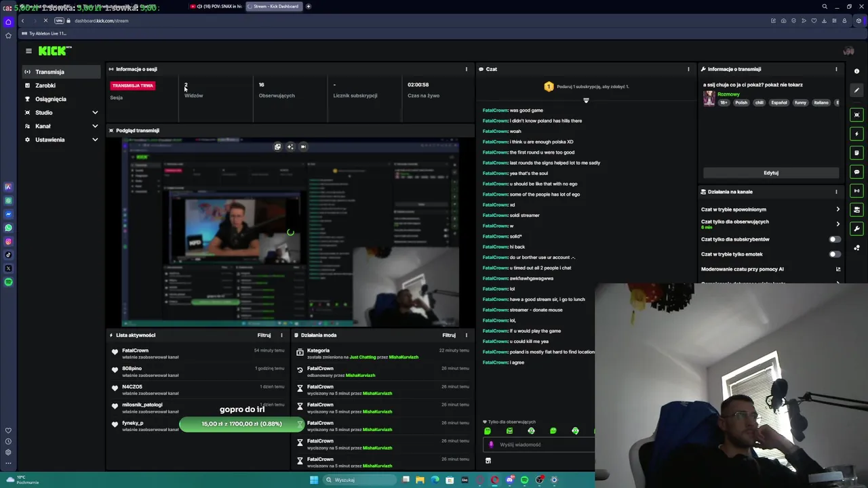Toggle Czat w trybie tylko emotek switch
Image resolution: width=868 pixels, height=488 pixels.
click(x=835, y=254)
